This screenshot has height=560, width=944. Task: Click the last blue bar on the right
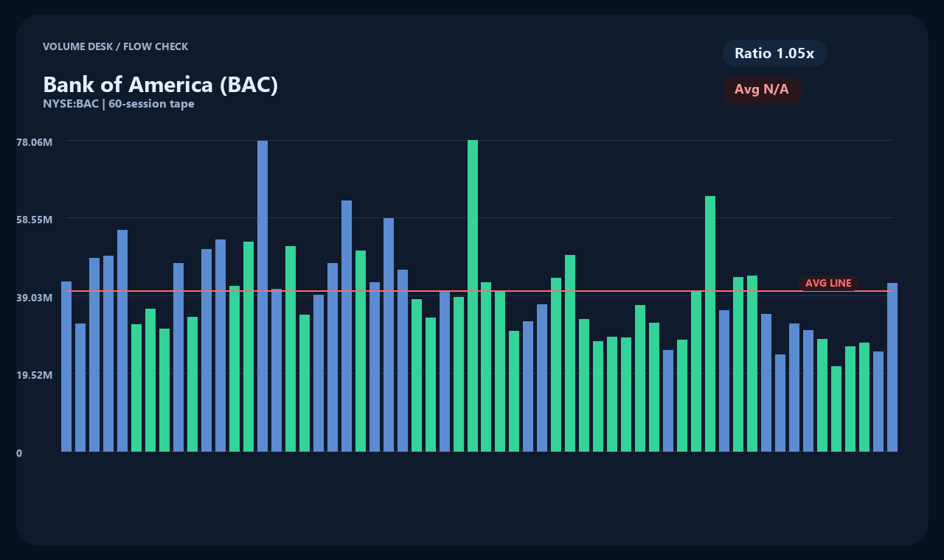pyautogui.click(x=892, y=367)
